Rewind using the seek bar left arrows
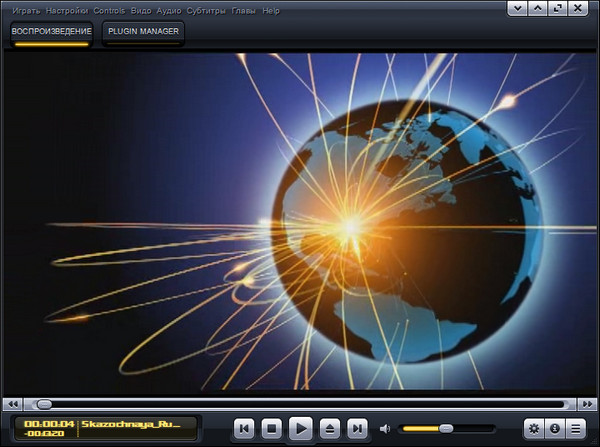This screenshot has width=600, height=447. click(13, 404)
